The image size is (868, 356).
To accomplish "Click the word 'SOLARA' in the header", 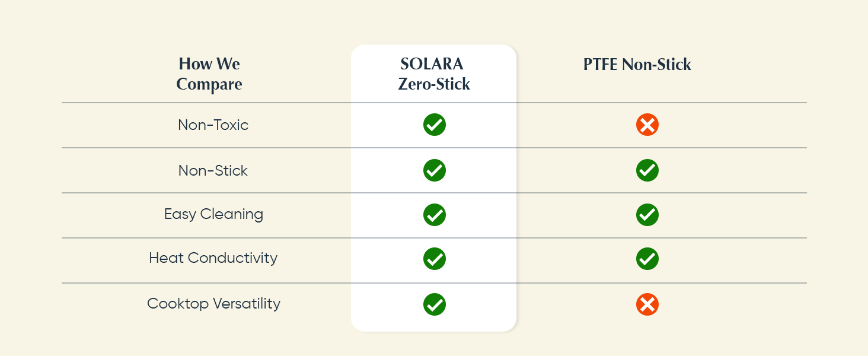I will click(x=432, y=64).
